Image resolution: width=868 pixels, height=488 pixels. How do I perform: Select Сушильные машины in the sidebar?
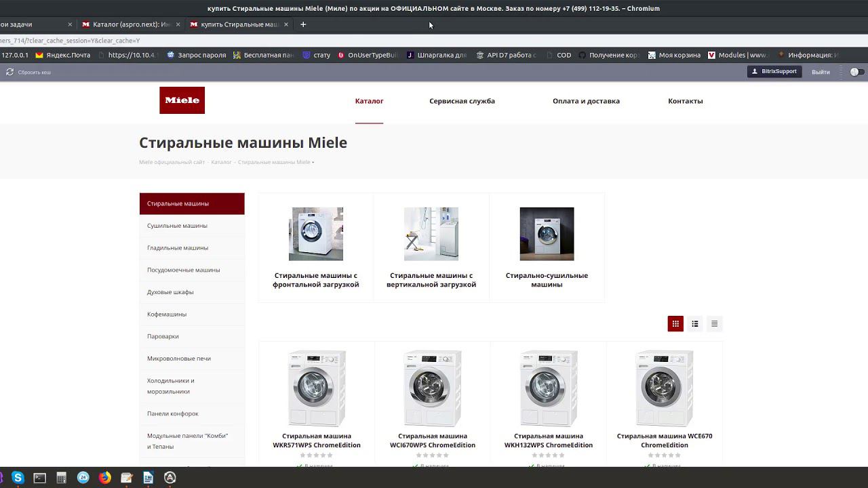[192, 226]
